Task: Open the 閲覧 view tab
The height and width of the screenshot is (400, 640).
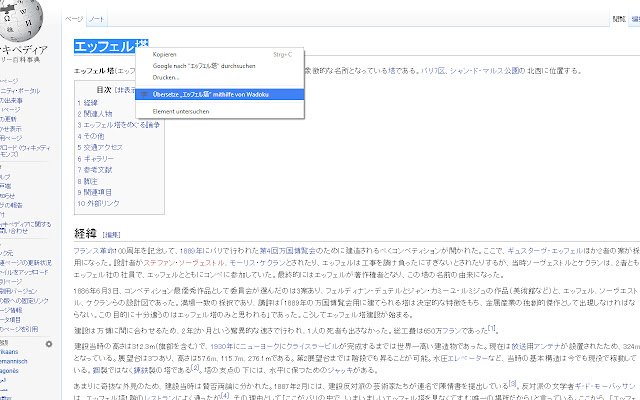Action: click(x=619, y=19)
